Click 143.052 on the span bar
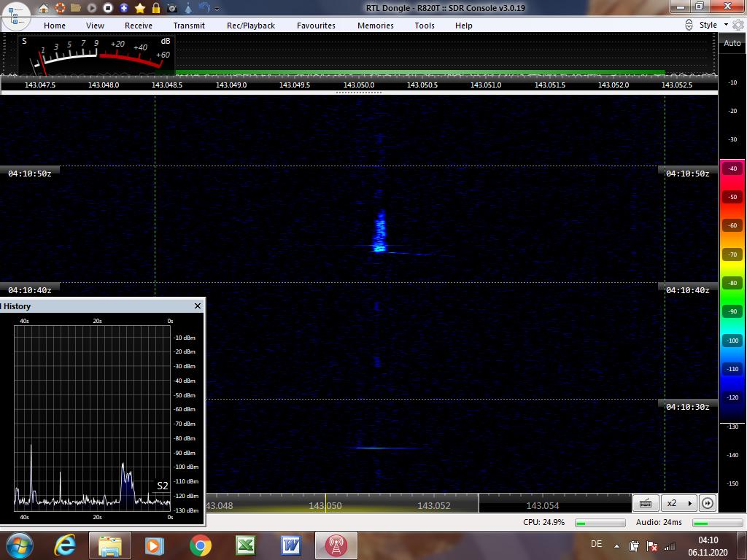This screenshot has height=560, width=747. tap(434, 505)
